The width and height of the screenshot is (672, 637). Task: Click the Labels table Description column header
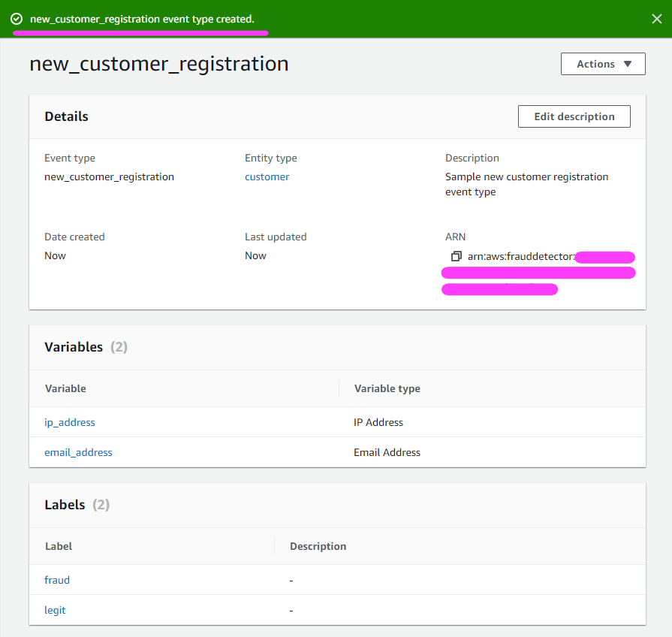coord(318,547)
